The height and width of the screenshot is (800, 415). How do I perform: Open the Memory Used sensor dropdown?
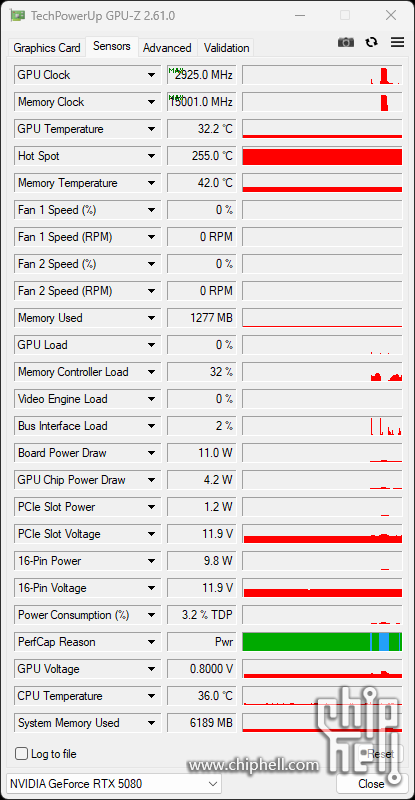click(151, 318)
